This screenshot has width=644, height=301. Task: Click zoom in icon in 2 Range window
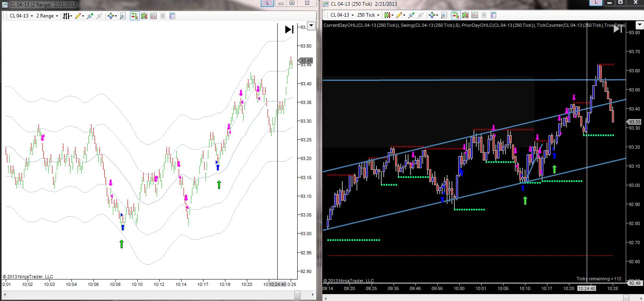90,16
